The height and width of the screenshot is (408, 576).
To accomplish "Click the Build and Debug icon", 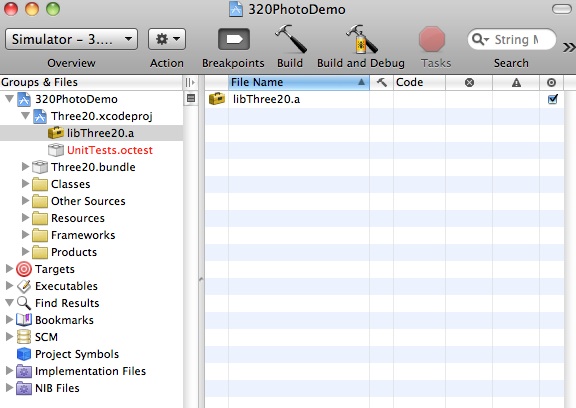I will [361, 39].
